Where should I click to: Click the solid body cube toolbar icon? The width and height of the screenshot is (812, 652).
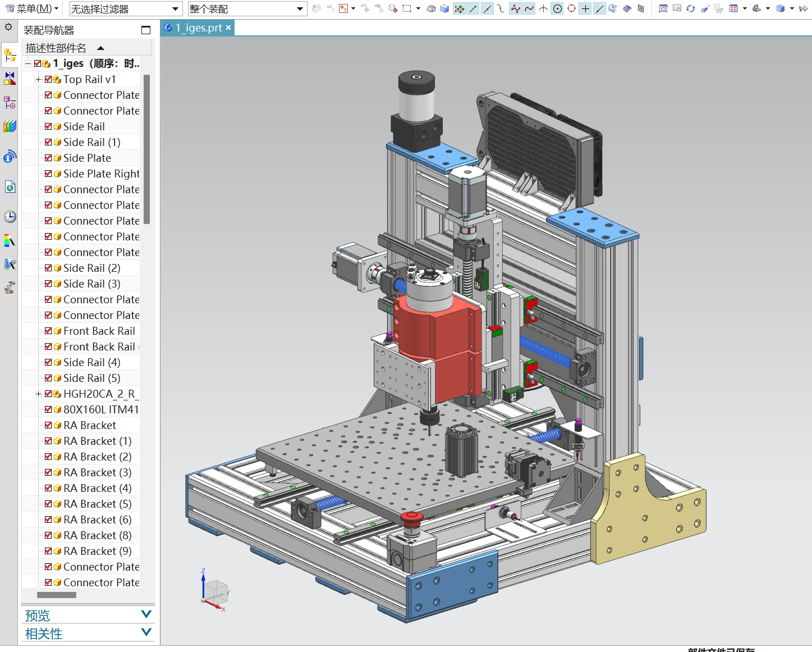tap(444, 8)
